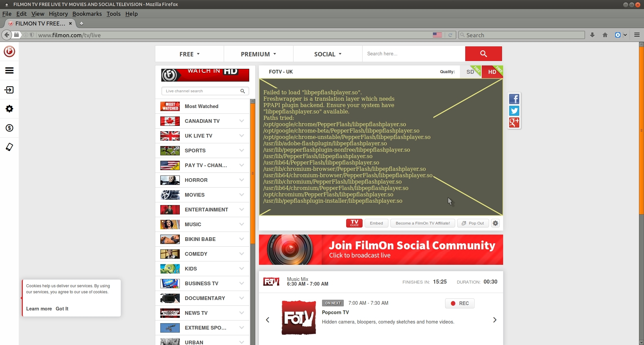Expand the SPORTS category

click(241, 150)
